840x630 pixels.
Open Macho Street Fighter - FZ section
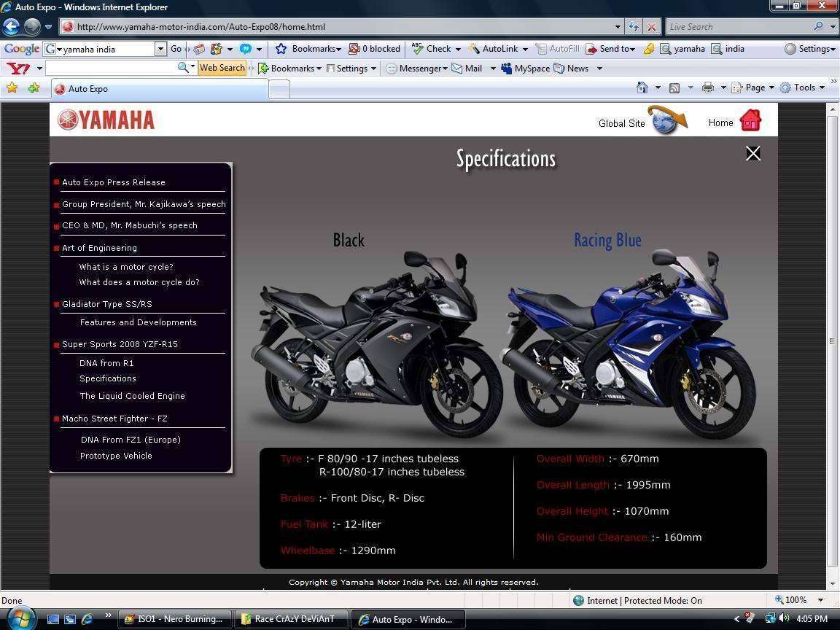[x=114, y=419]
